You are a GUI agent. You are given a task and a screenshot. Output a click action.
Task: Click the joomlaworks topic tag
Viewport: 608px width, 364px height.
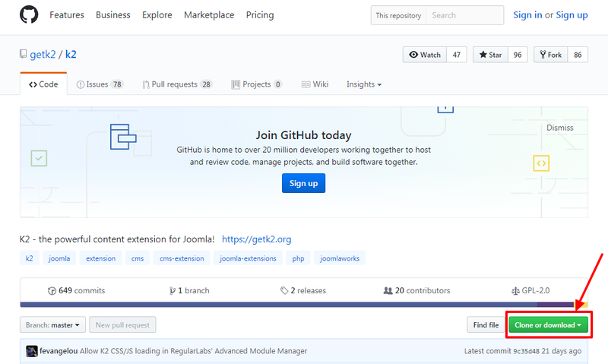click(x=340, y=258)
